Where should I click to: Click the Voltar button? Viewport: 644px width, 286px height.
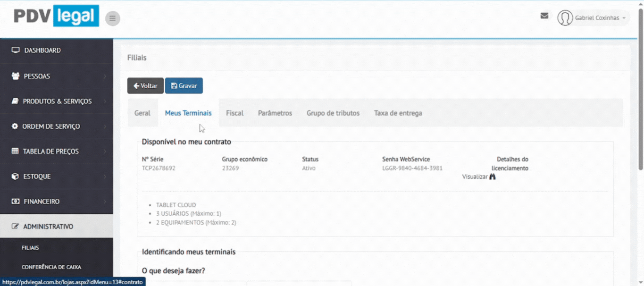(145, 86)
